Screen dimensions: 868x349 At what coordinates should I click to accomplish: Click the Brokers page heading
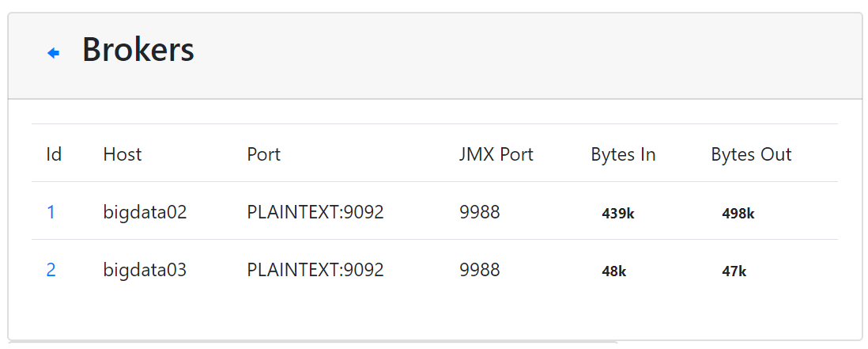[x=138, y=50]
